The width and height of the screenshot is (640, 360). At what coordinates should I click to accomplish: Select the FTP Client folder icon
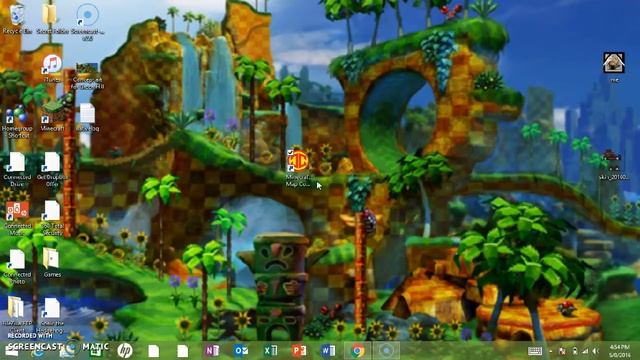16,314
